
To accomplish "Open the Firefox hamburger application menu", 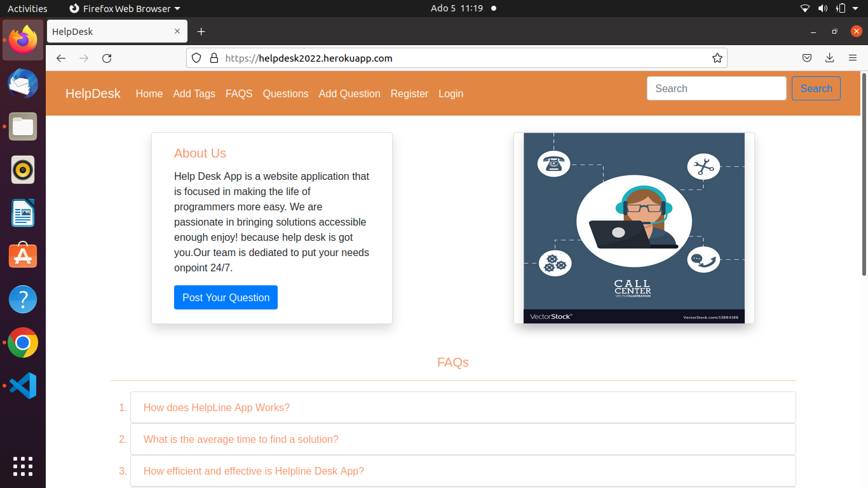I will point(853,58).
